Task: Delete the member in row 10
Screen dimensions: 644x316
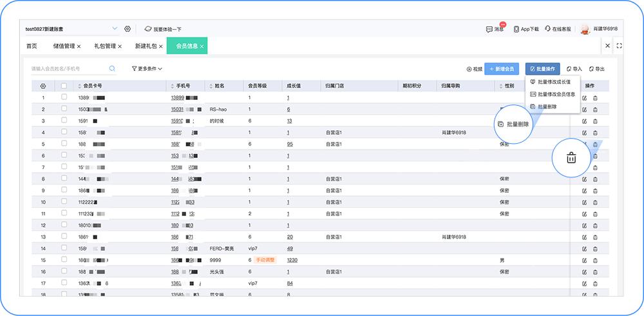Action: (x=595, y=202)
